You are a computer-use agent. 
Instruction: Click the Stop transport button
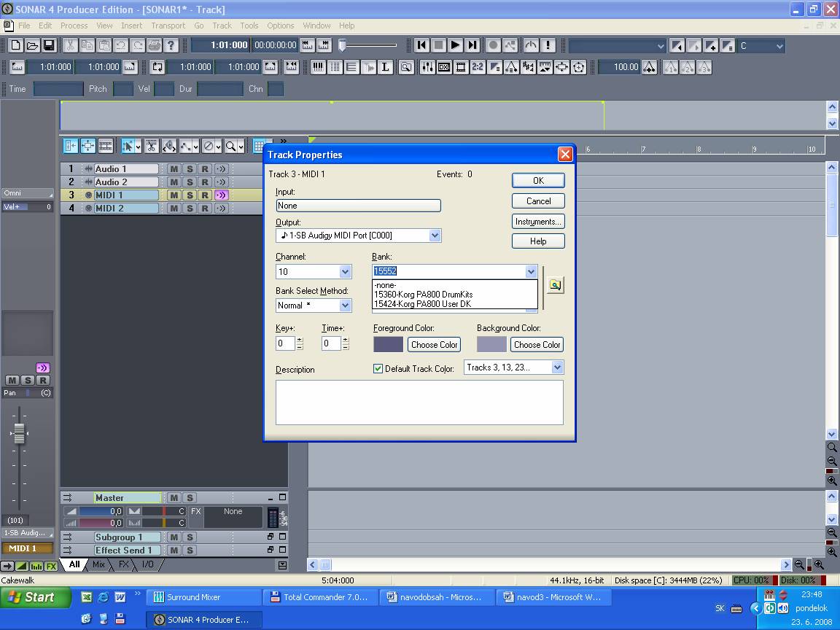click(x=439, y=45)
